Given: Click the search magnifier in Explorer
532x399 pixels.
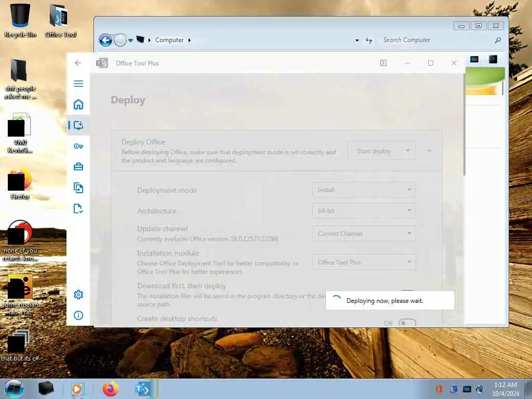Looking at the screenshot, I should point(498,41).
